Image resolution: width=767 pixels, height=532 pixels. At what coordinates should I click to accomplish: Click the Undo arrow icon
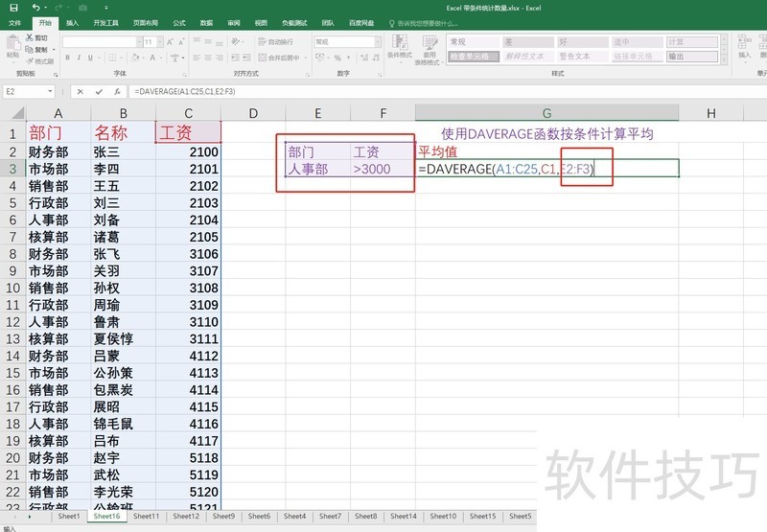35,8
